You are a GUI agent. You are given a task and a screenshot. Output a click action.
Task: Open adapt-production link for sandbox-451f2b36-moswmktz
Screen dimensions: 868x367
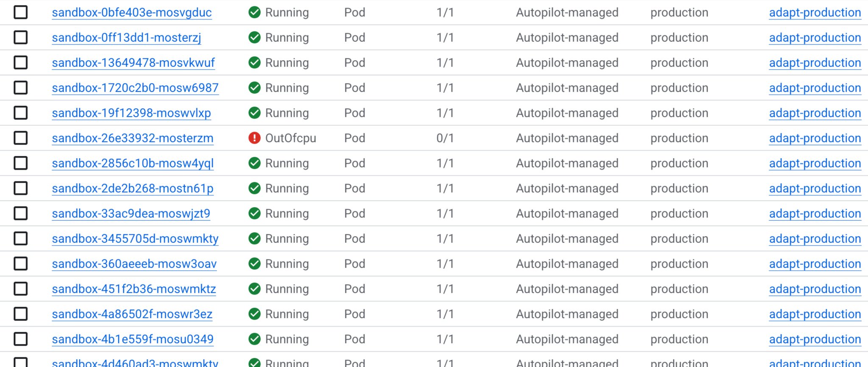coord(815,289)
